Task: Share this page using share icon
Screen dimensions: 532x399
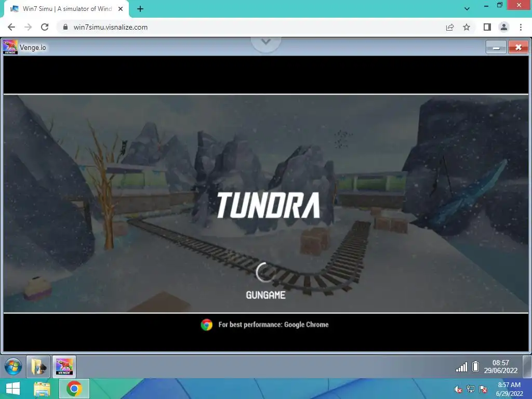Action: click(450, 27)
